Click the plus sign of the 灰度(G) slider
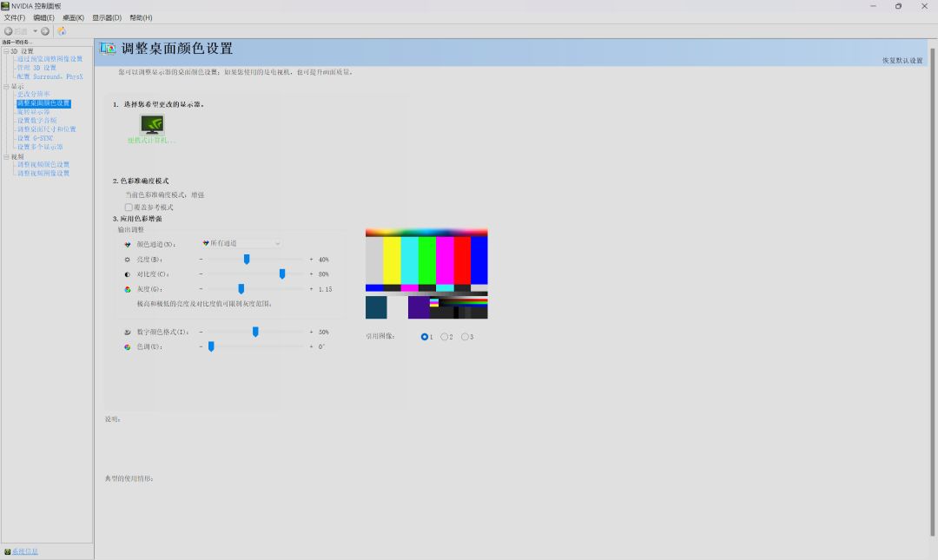This screenshot has width=938, height=560. [x=311, y=289]
